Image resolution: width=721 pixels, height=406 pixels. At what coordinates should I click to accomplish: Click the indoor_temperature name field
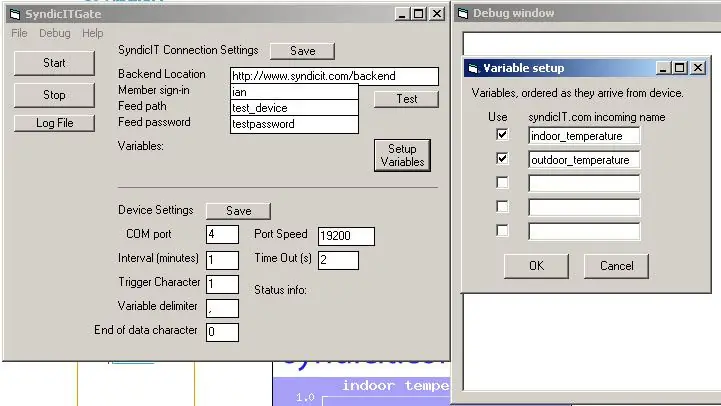point(584,136)
